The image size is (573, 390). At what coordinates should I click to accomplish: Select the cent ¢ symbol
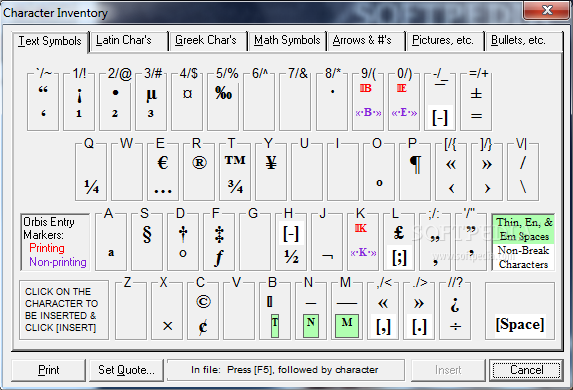click(x=203, y=326)
